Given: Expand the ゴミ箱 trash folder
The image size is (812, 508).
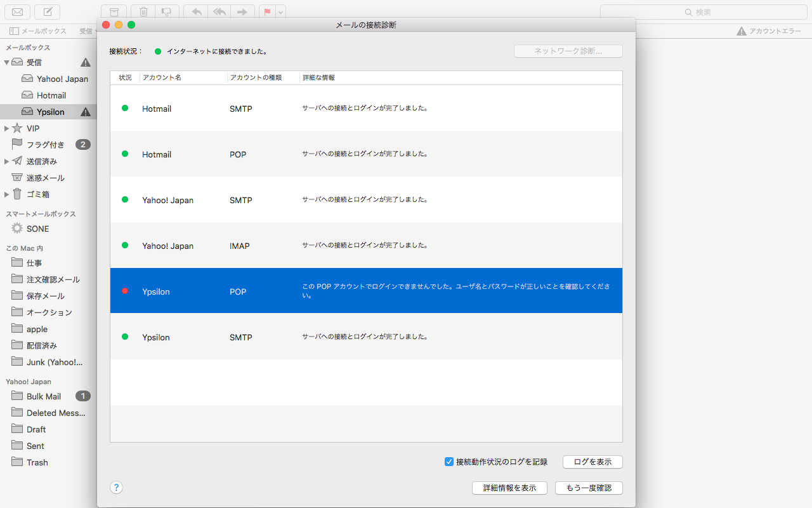Looking at the screenshot, I should click(7, 194).
